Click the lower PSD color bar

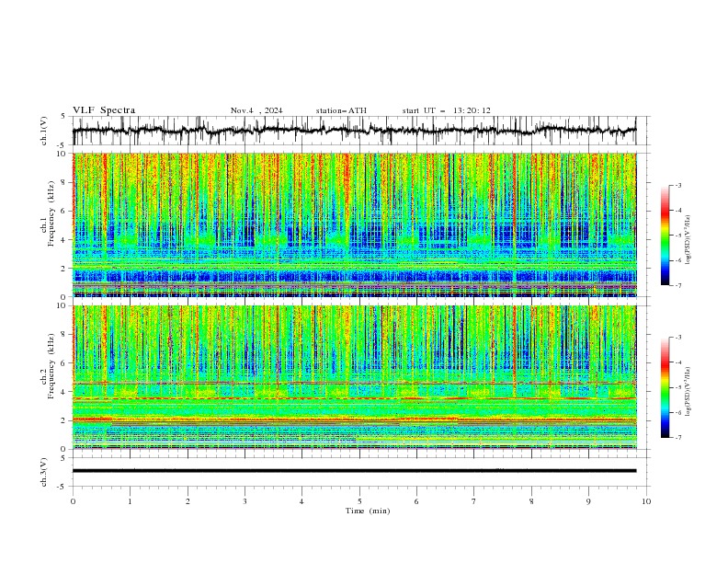(665, 387)
